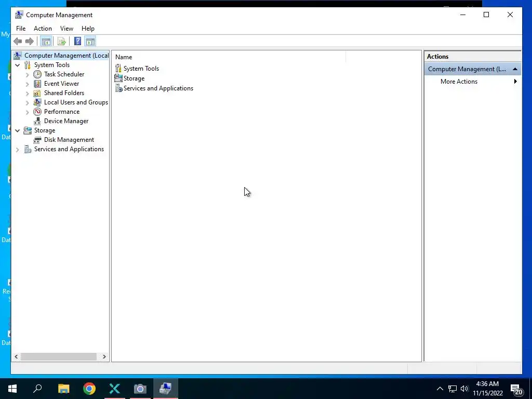
Task: Click Storage icon in center list
Action: pyautogui.click(x=118, y=78)
